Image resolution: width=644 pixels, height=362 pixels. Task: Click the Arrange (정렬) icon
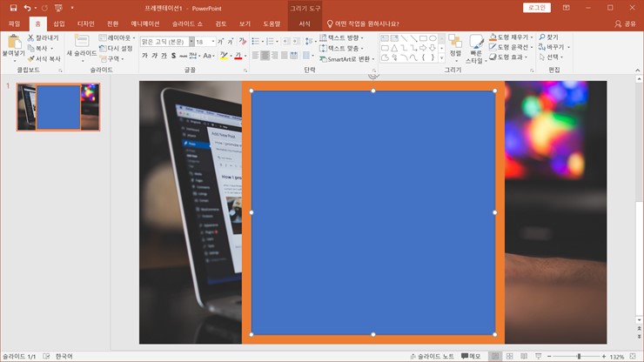(455, 41)
